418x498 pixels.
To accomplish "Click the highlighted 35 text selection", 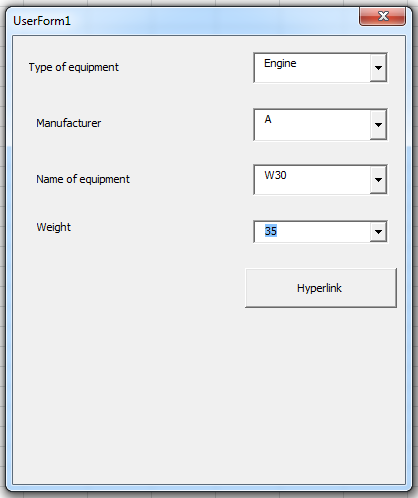I will point(271,231).
